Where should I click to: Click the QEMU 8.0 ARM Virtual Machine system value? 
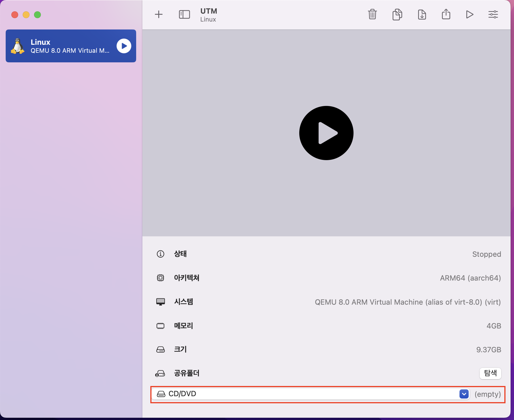(408, 302)
